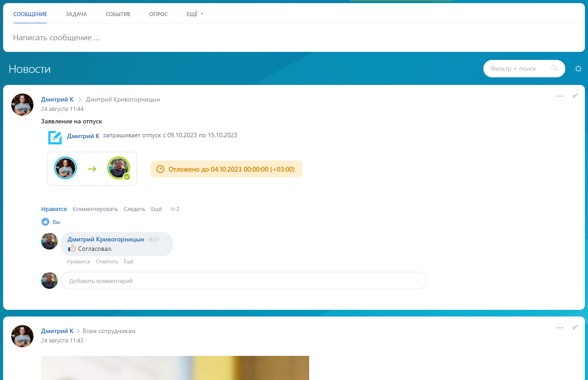
Task: Click Дмитрий К link in vacation request line
Action: [83, 136]
